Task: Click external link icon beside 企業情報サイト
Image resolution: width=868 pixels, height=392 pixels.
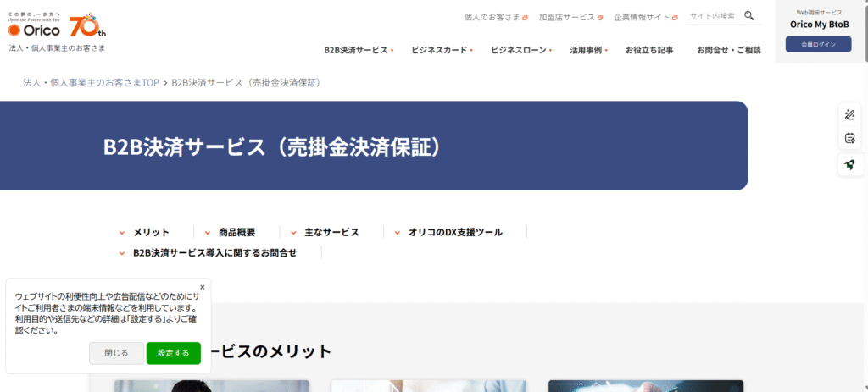Action: point(675,17)
